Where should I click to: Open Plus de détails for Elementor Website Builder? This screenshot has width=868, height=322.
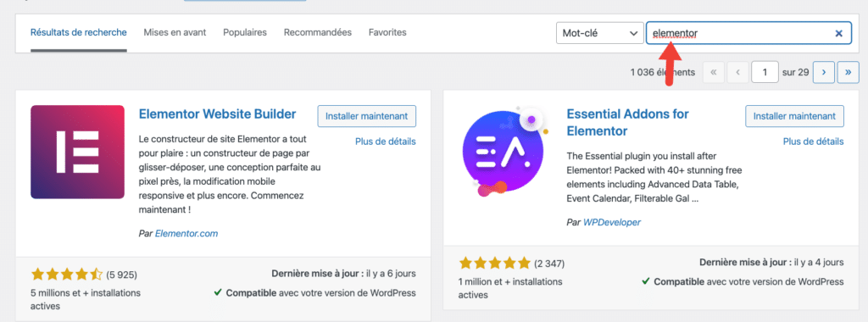tap(386, 142)
